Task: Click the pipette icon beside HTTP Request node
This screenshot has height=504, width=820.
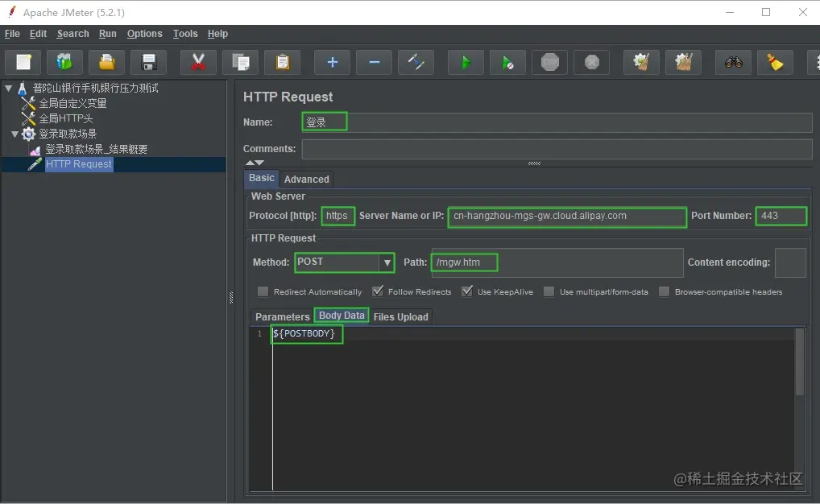Action: (x=35, y=164)
